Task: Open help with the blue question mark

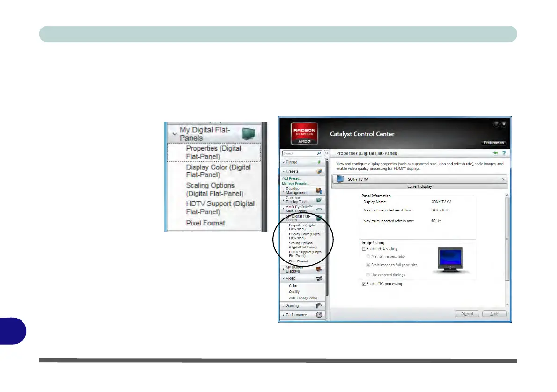Action: [504, 153]
